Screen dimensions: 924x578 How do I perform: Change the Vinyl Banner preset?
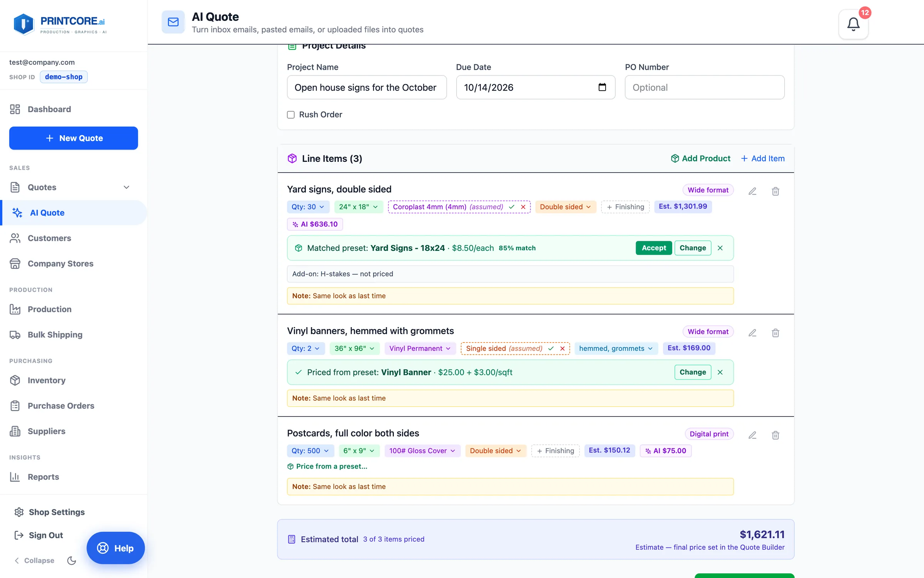pyautogui.click(x=693, y=372)
